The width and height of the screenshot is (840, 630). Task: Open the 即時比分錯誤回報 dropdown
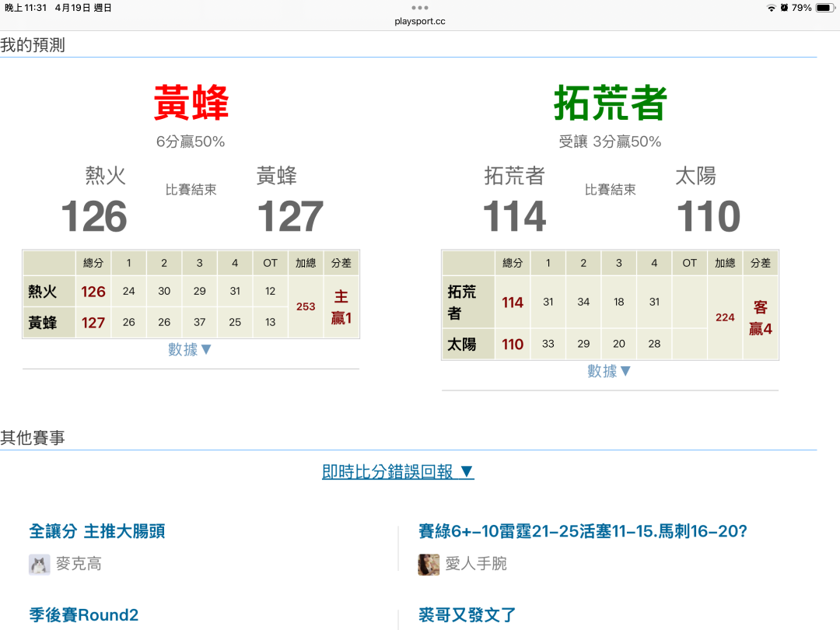tap(398, 472)
